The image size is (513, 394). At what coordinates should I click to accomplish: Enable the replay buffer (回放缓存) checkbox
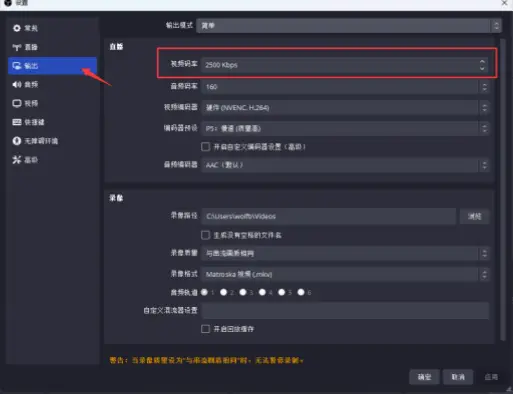click(x=206, y=329)
